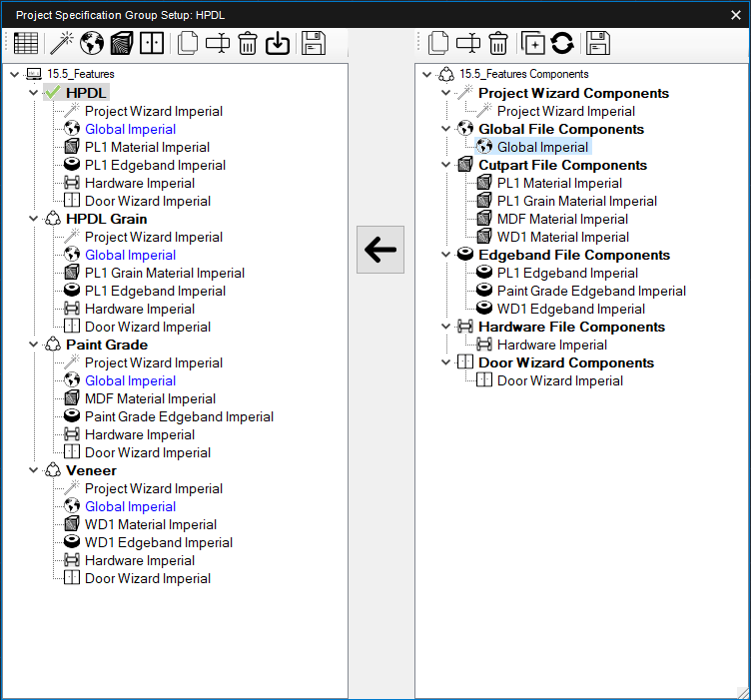751x700 pixels.
Task: Collapse Project Wizard Components node
Action: 445,93
